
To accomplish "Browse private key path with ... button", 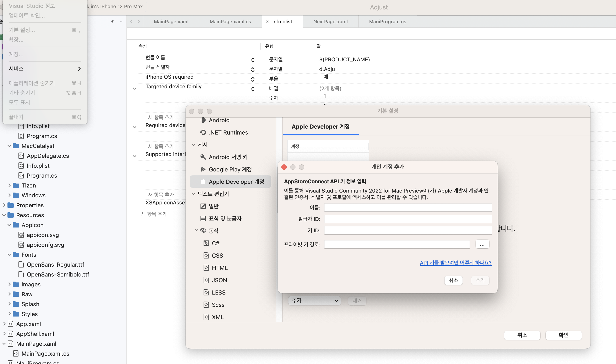I will point(482,244).
